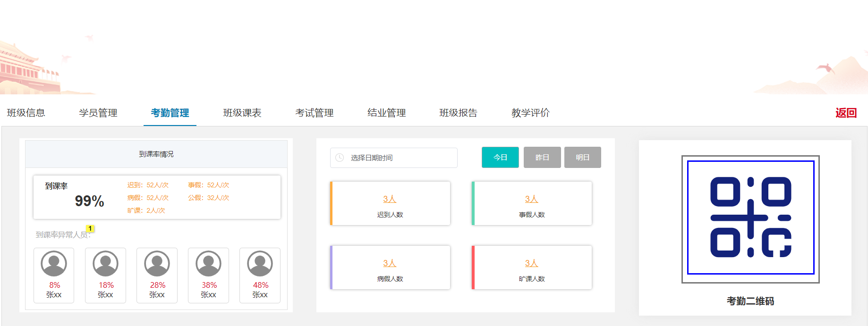The image size is (868, 326).
Task: Select the 昨日 button
Action: coord(542,158)
